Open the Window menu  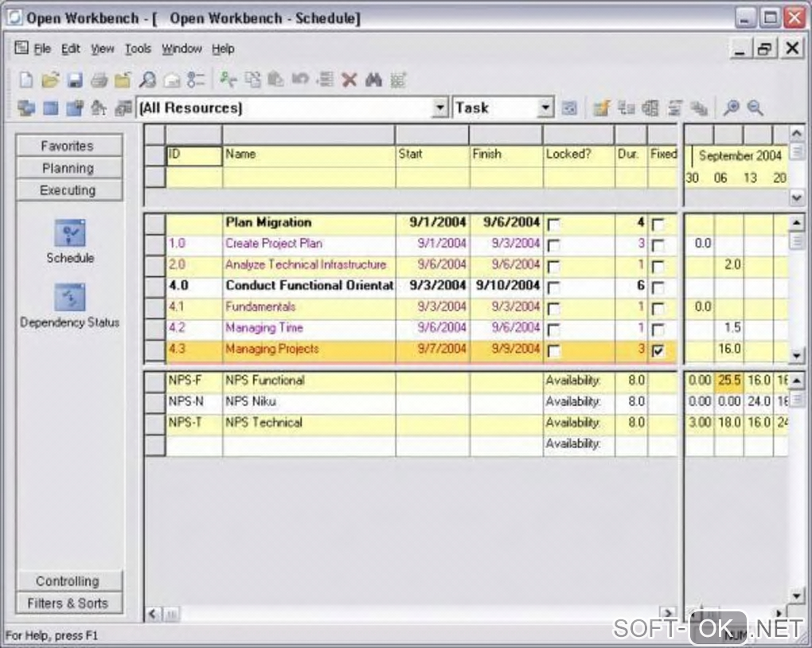tap(182, 49)
